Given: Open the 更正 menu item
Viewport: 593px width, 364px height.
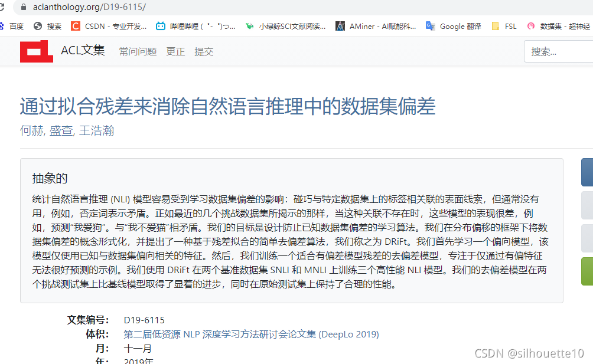Looking at the screenshot, I should [175, 52].
